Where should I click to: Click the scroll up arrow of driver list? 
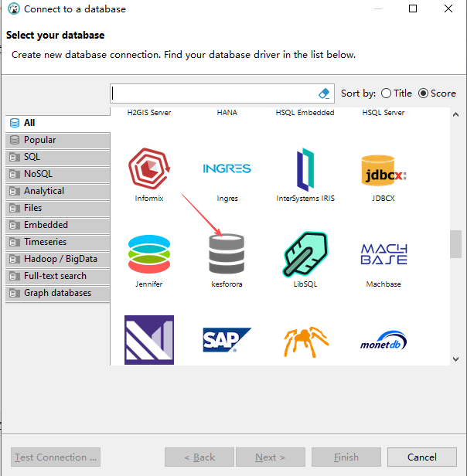tap(455, 114)
